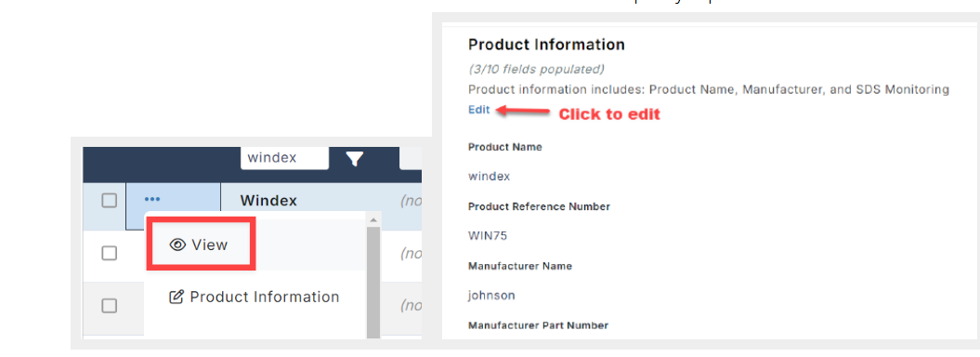Viewport: 980px width, 357px height.
Task: Click the context menu scrollbar
Action: coord(372,283)
